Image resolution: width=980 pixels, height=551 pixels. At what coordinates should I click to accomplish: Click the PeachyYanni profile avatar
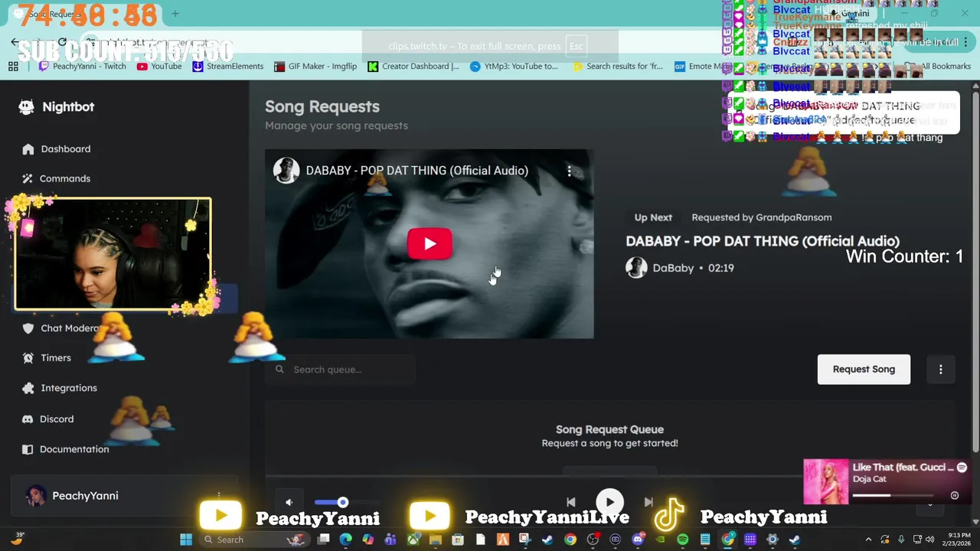click(35, 496)
